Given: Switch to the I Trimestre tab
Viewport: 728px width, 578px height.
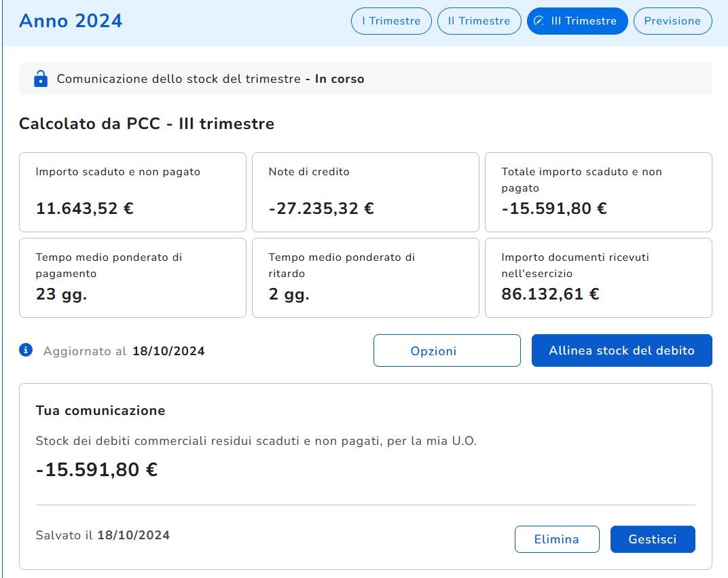Looking at the screenshot, I should pos(390,21).
